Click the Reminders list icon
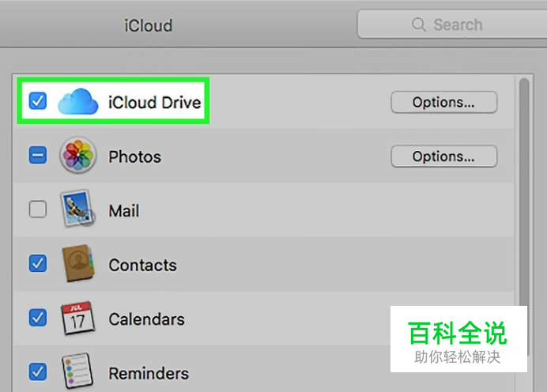Viewport: 547px width, 392px height. (77, 371)
